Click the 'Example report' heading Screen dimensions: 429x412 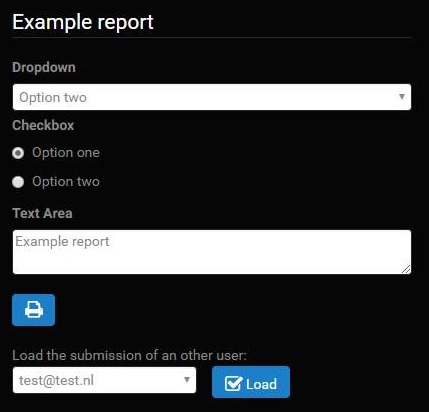click(x=83, y=22)
